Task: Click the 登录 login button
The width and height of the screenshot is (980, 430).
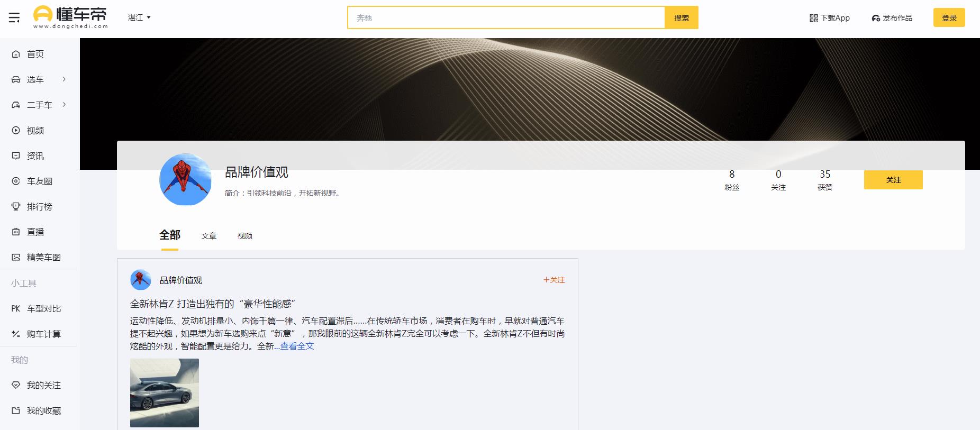Action: [949, 17]
